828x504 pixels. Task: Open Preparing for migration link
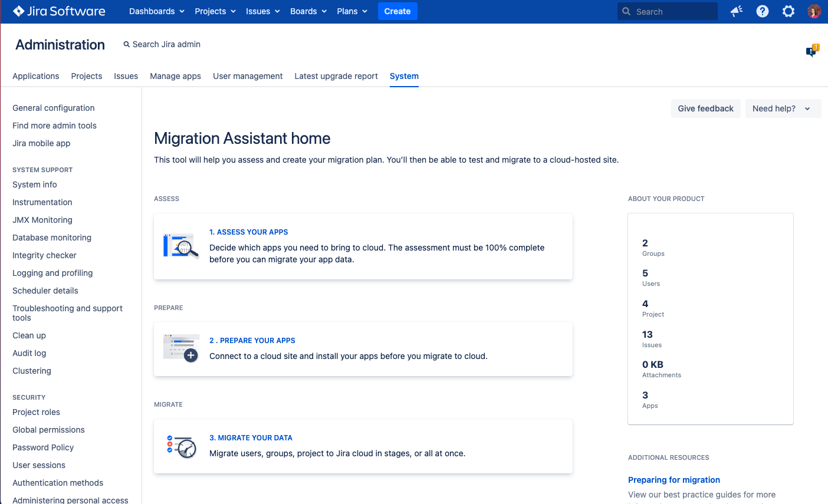[x=674, y=480]
